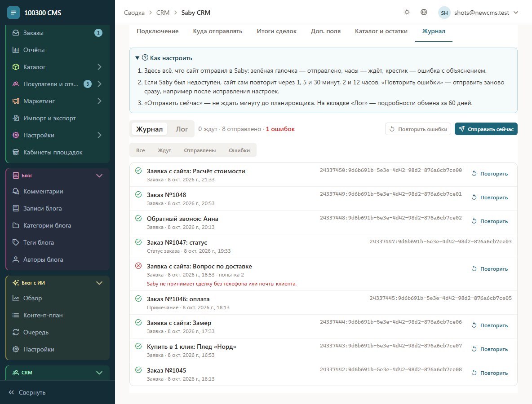Switch to the Лог view

182,129
